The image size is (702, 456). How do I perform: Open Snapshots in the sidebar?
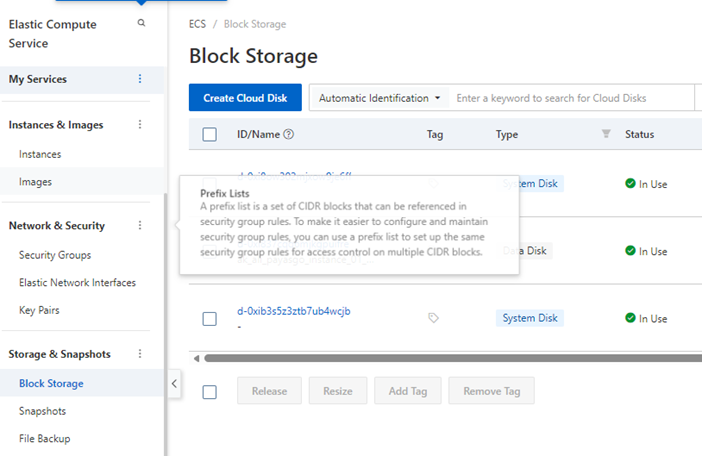43,411
